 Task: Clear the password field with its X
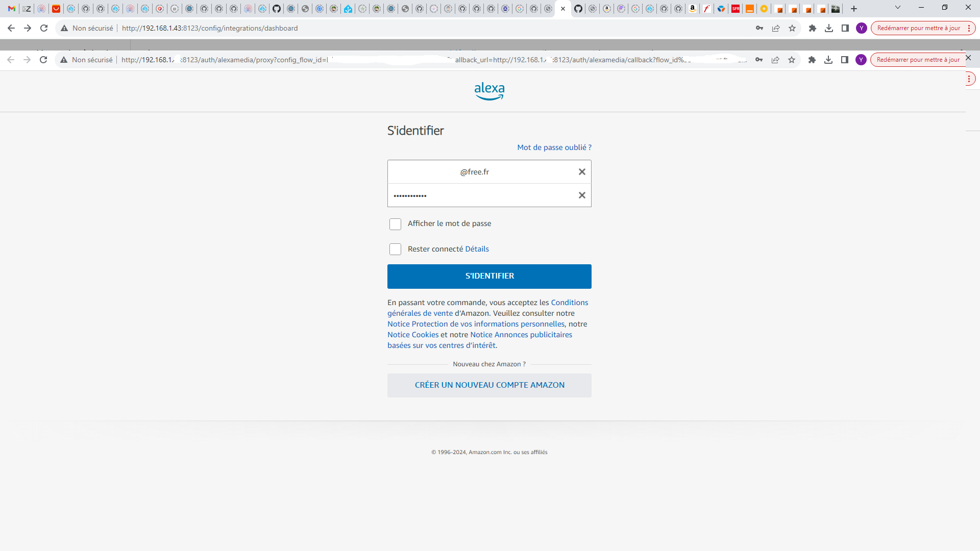(x=582, y=195)
